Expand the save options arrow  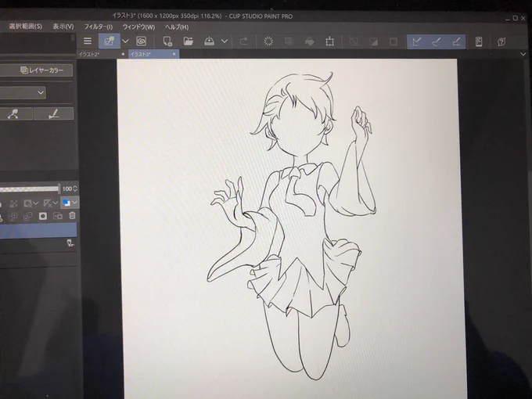coord(225,41)
